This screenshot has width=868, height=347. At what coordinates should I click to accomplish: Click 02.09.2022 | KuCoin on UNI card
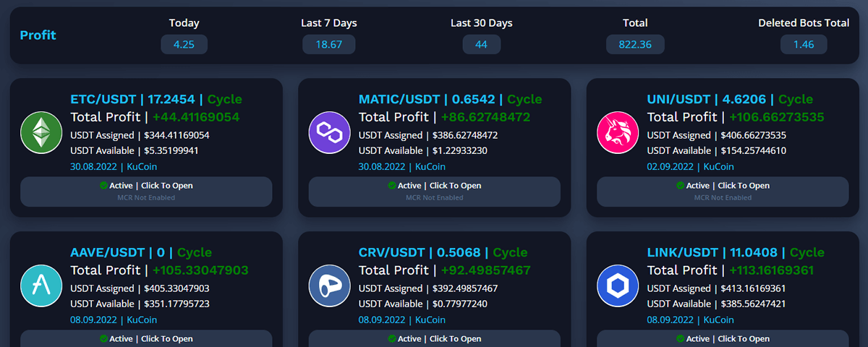pyautogui.click(x=691, y=166)
